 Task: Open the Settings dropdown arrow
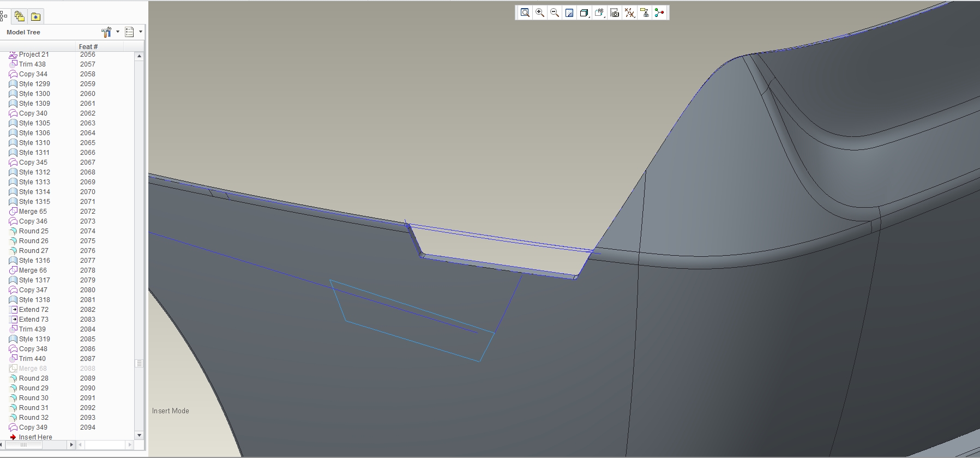118,32
